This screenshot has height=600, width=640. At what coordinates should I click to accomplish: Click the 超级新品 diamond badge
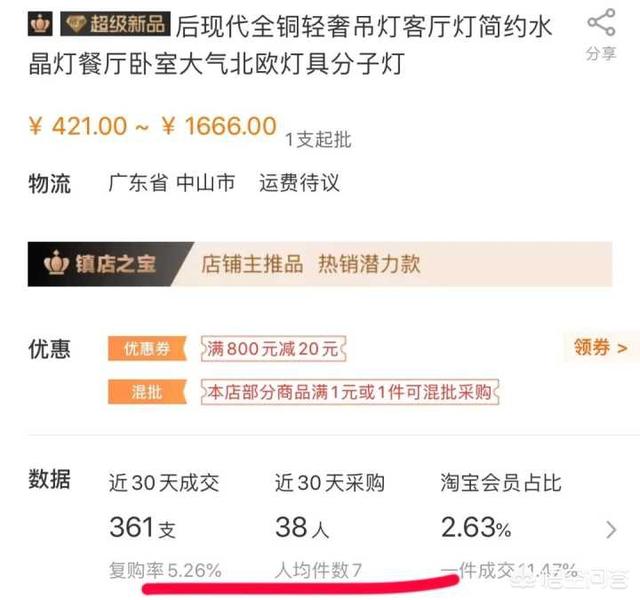[x=115, y=24]
